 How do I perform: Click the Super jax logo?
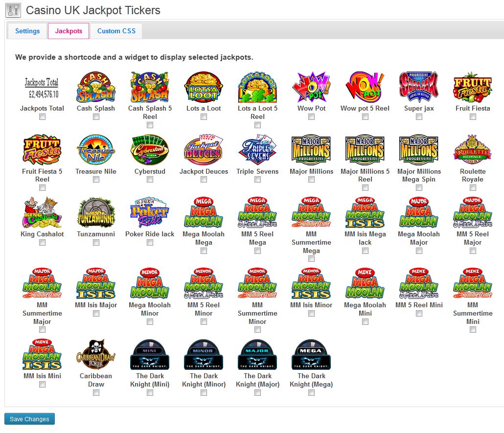419,87
